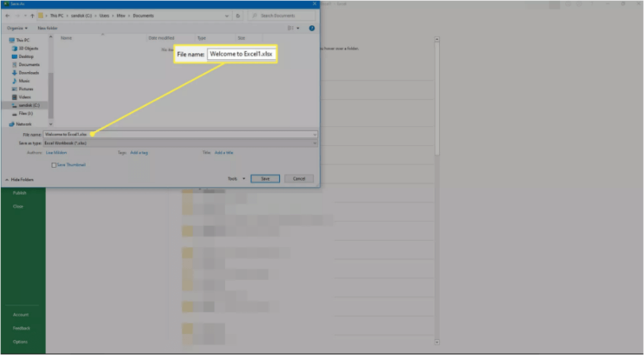Viewport: 644px width, 355px height.
Task: Enable the Save Thumbnail checkbox
Action: coord(54,165)
